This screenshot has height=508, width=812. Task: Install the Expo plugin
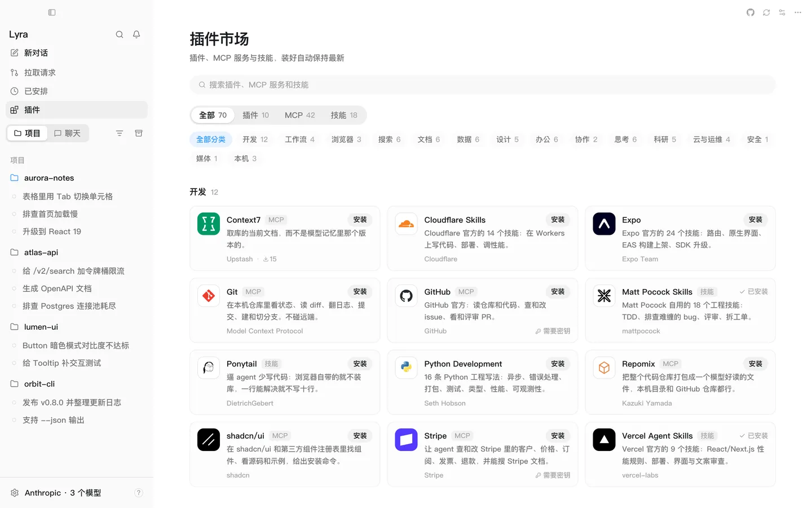click(756, 220)
